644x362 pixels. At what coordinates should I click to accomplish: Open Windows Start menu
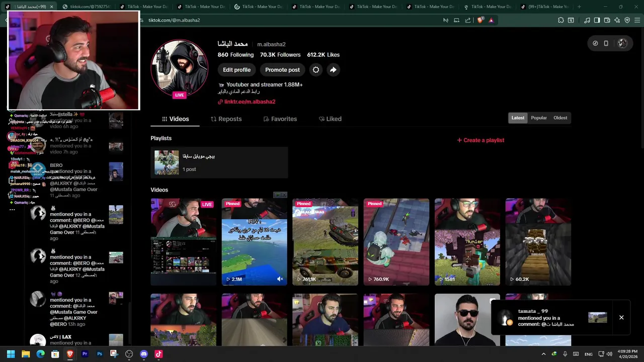(x=11, y=354)
